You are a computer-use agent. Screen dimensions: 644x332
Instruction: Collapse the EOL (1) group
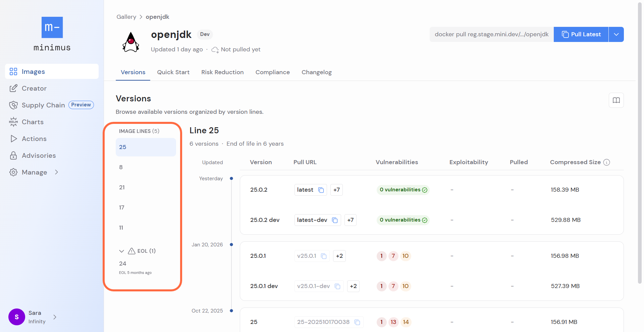pos(121,251)
